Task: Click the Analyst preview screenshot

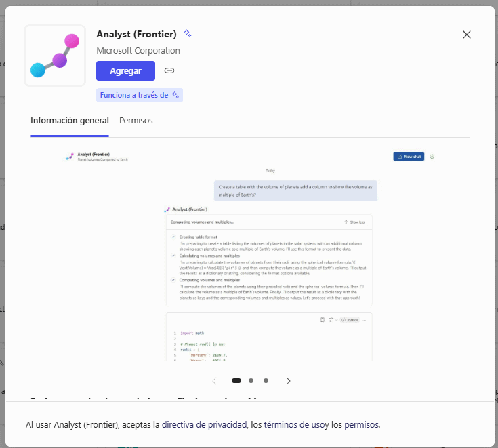Action: [x=250, y=254]
